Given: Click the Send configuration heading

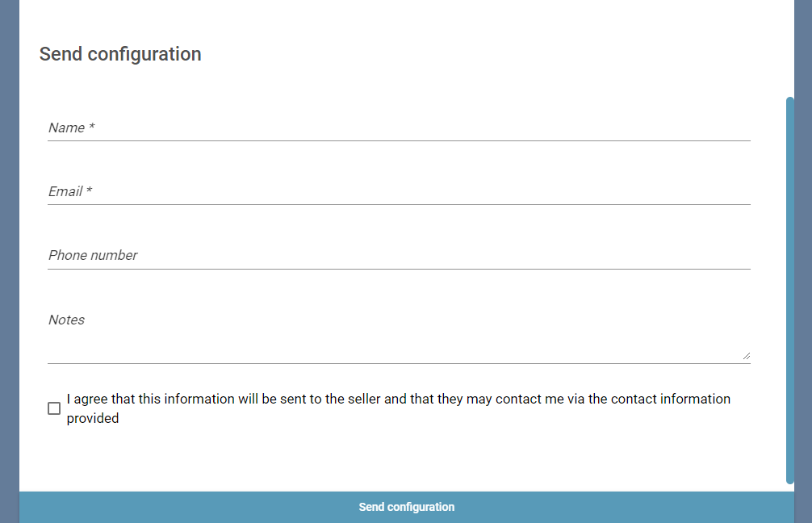Looking at the screenshot, I should [119, 54].
